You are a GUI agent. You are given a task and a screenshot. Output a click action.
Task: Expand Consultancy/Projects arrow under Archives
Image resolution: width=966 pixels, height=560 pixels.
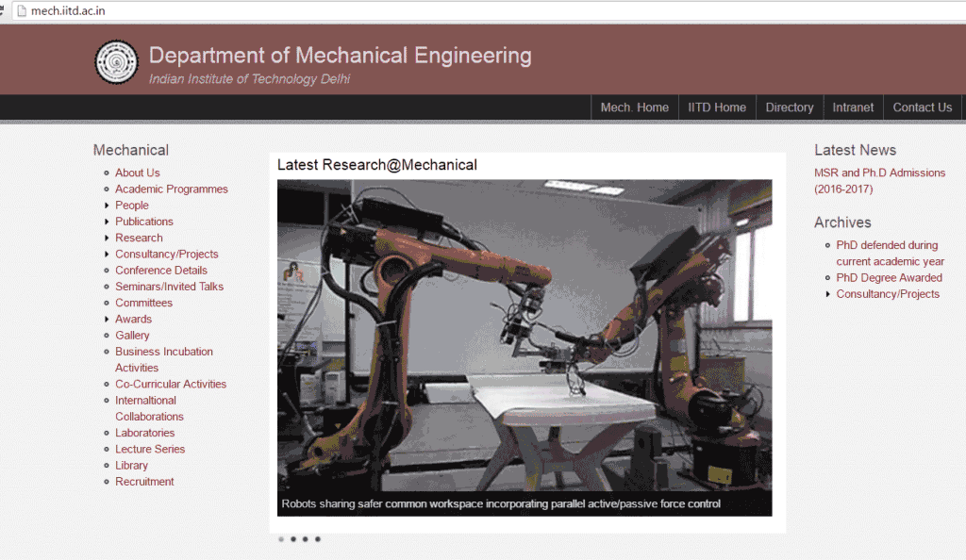(x=827, y=294)
